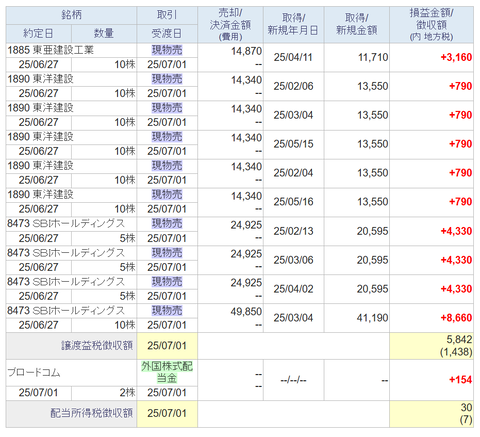Click the 1885 東亜建設工業 stock name
The width and height of the screenshot is (480, 437).
point(50,50)
